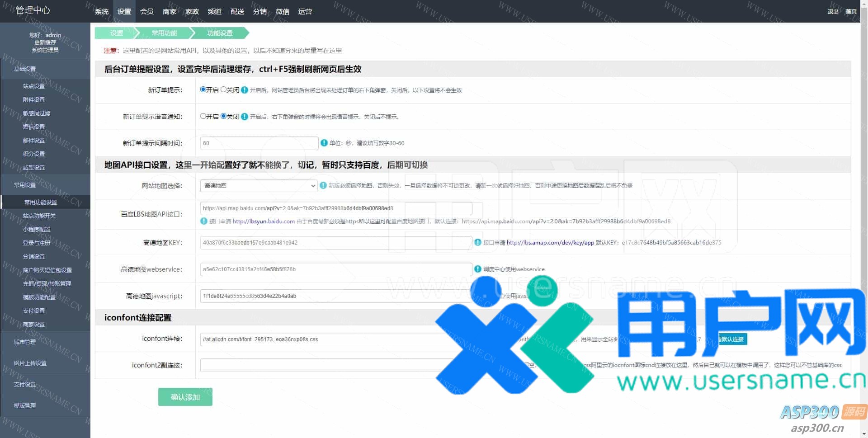The image size is (868, 438).
Task: Open 站点功能开关 in the sidebar
Action: click(39, 216)
